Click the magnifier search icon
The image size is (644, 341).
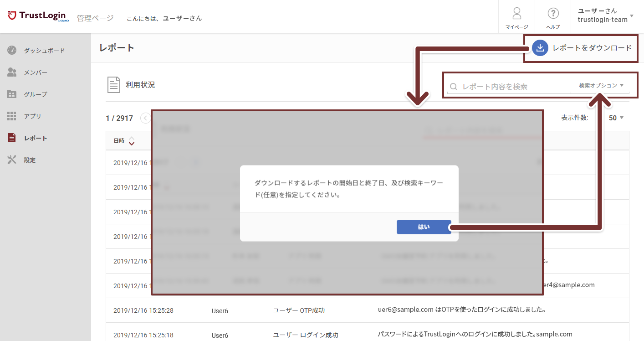click(x=454, y=87)
